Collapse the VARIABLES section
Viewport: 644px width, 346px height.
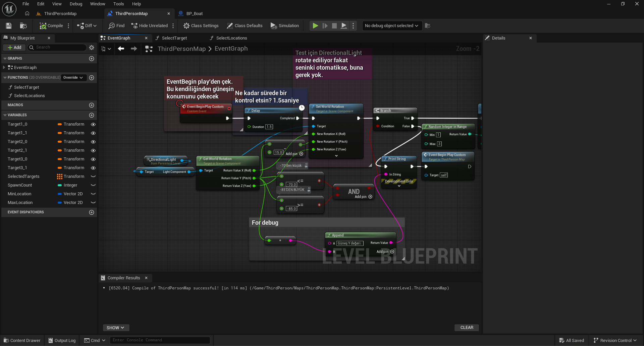click(x=5, y=115)
